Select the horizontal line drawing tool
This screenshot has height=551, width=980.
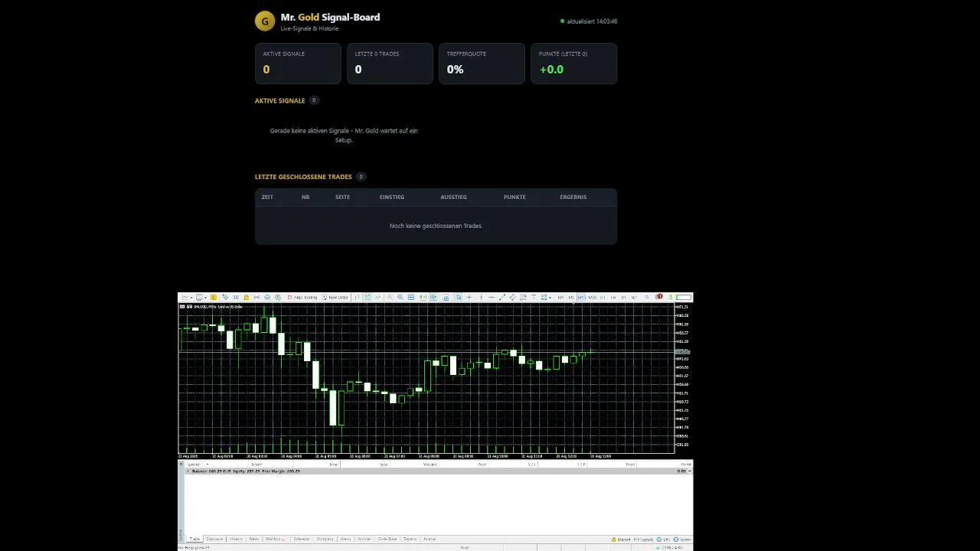(492, 297)
